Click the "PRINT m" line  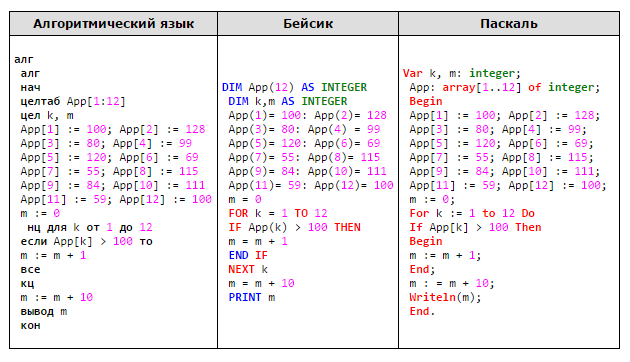pos(252,297)
